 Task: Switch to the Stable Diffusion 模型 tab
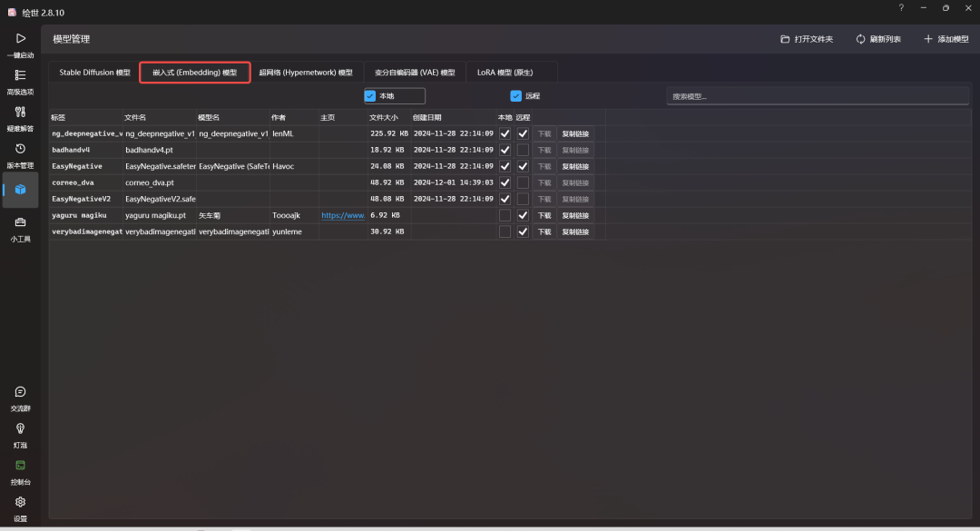[94, 73]
